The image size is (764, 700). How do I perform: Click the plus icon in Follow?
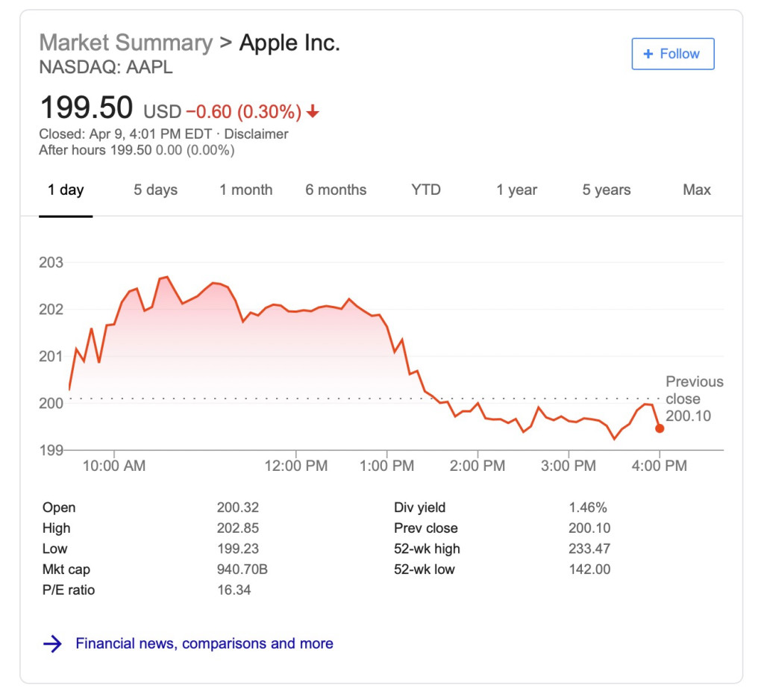648,54
